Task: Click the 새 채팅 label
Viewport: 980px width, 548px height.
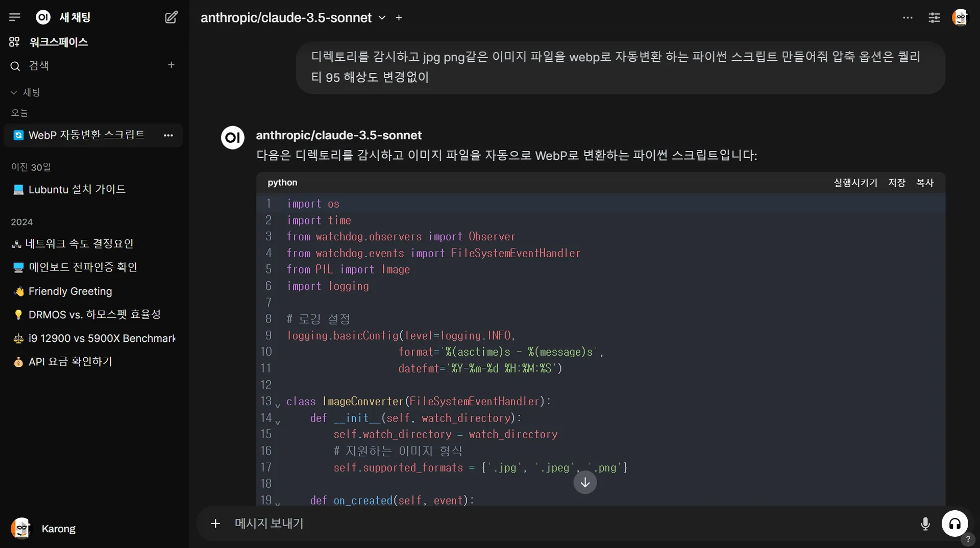Action: 75,17
